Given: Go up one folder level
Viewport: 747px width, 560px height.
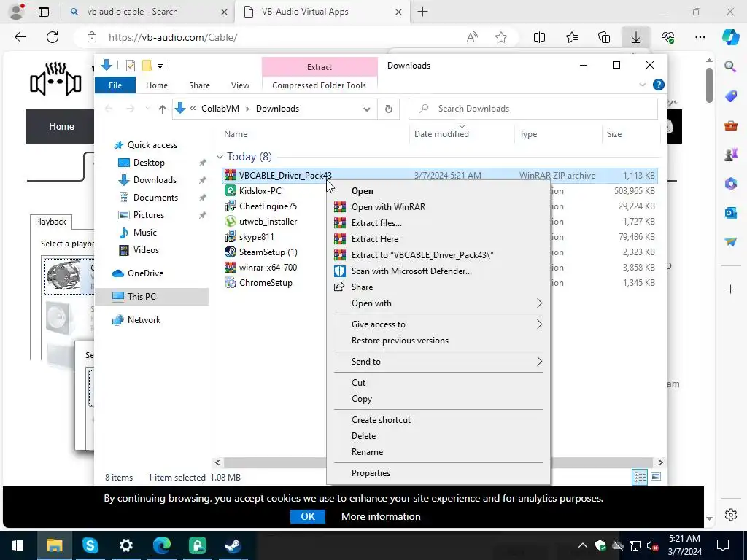Looking at the screenshot, I should [163, 109].
